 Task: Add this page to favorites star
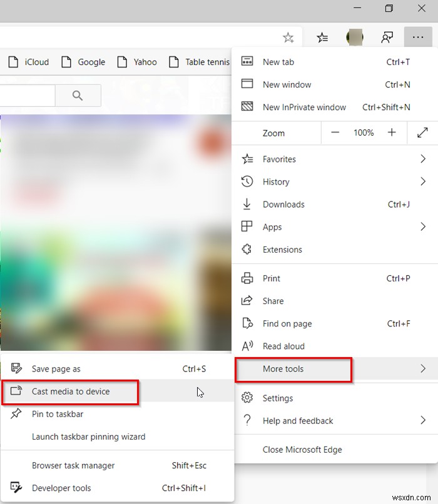tap(288, 38)
